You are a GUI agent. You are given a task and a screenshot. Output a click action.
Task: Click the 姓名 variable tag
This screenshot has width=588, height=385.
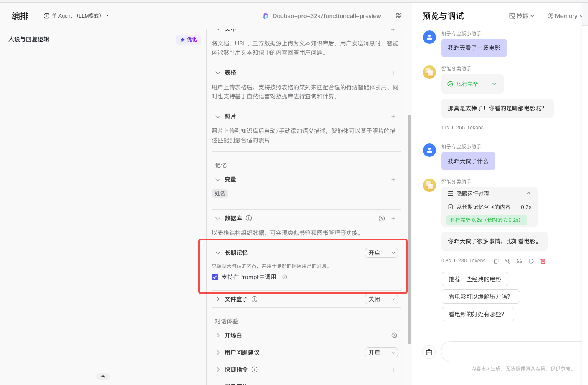point(220,194)
